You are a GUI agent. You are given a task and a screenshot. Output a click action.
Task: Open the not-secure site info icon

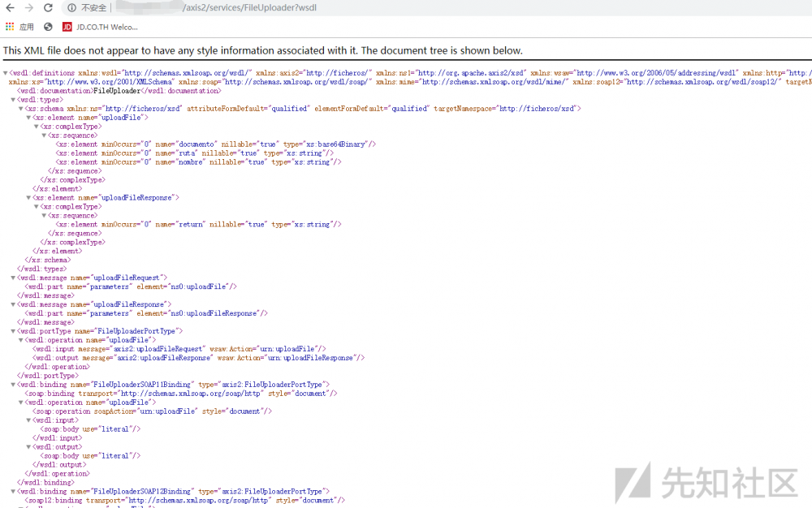point(72,8)
